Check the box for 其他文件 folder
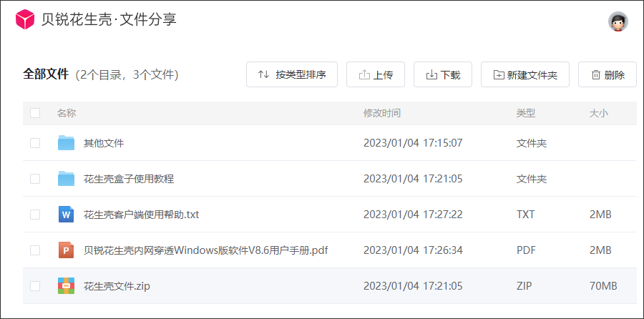This screenshot has height=319, width=644. click(35, 143)
